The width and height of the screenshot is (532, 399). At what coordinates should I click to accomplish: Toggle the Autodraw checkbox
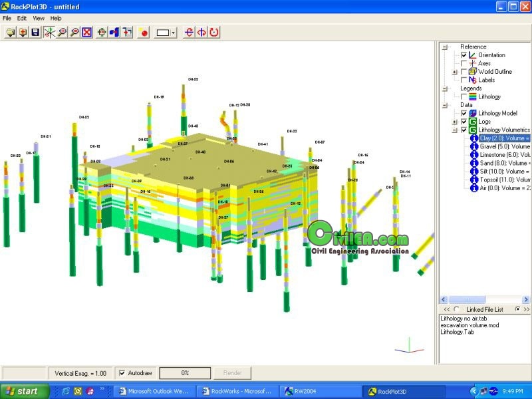pyautogui.click(x=122, y=373)
